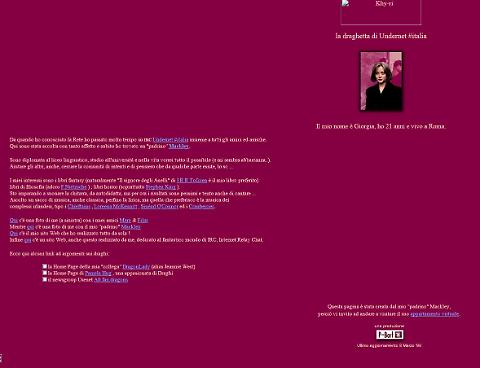Click the 'qui' link after the word Infine
480x368 pixels.
[28, 240]
